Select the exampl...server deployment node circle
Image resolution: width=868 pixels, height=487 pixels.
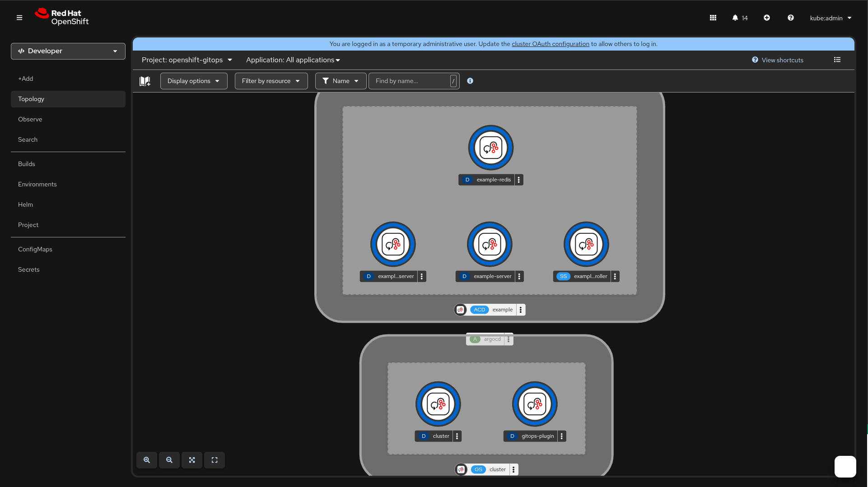393,244
